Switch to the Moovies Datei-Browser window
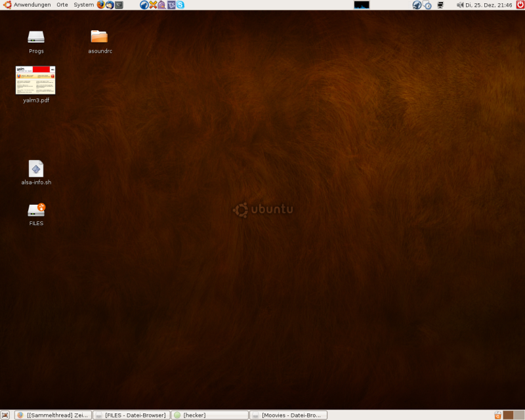The height and width of the screenshot is (420, 525). coord(288,415)
